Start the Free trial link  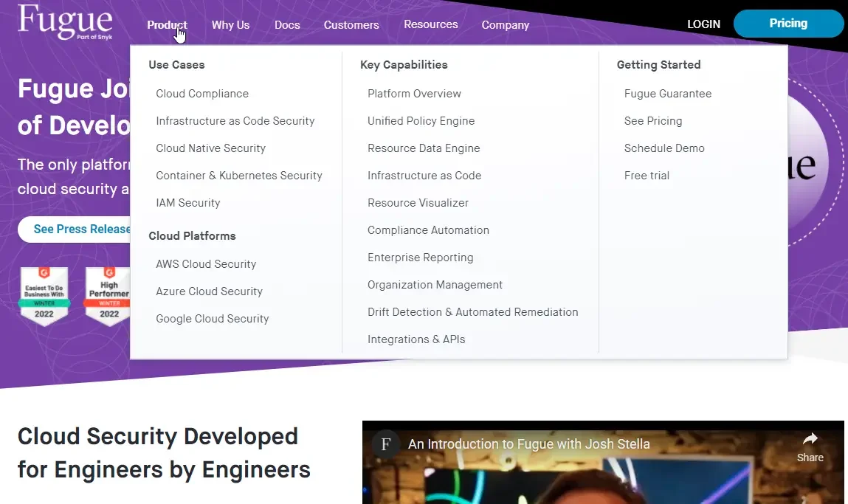point(647,176)
